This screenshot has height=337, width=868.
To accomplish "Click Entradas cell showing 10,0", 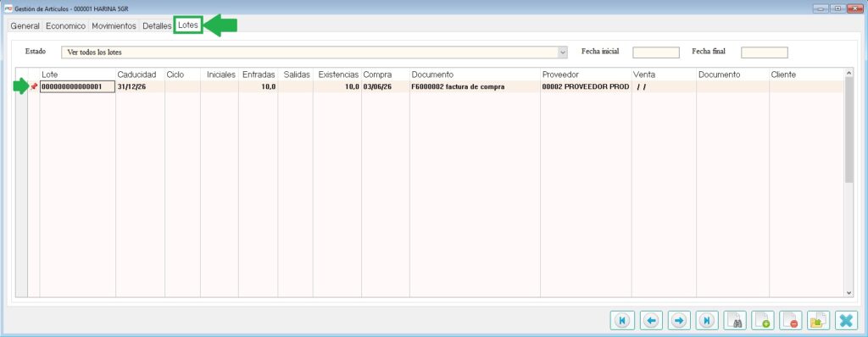I will [x=259, y=87].
